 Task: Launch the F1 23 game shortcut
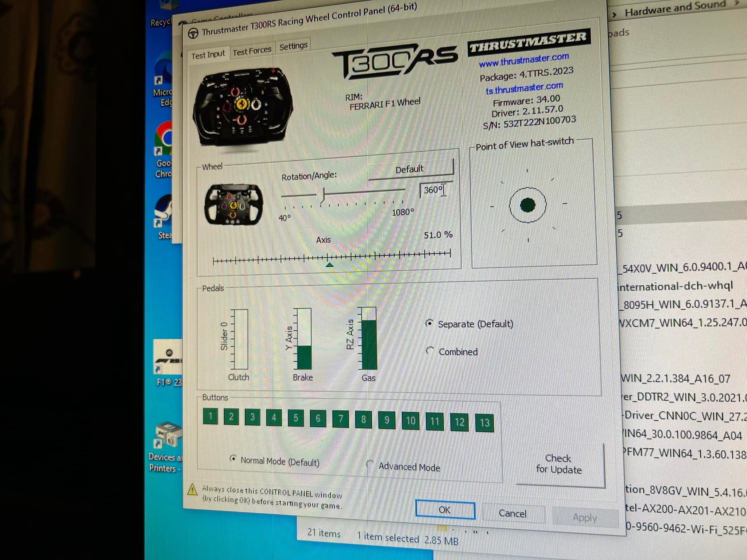[x=169, y=363]
